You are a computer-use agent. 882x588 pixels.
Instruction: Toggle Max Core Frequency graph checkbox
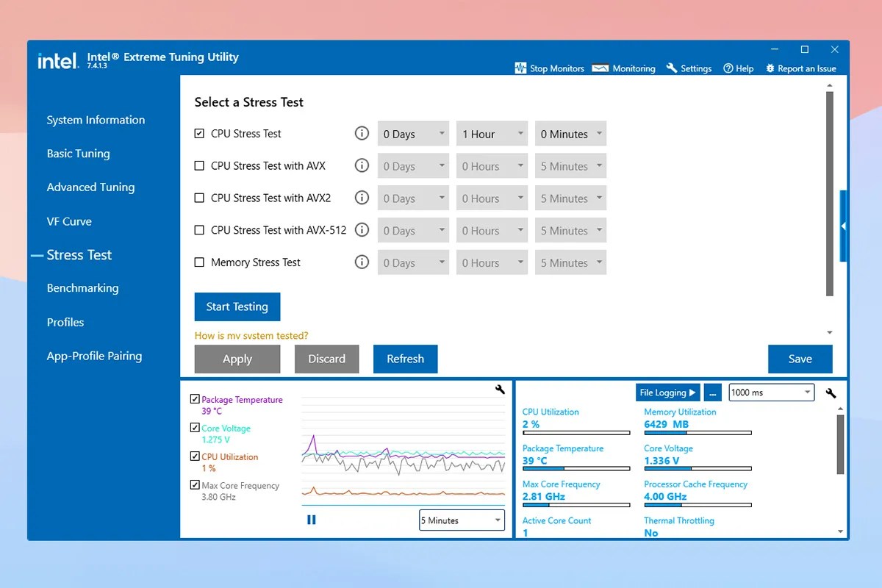[x=195, y=485]
